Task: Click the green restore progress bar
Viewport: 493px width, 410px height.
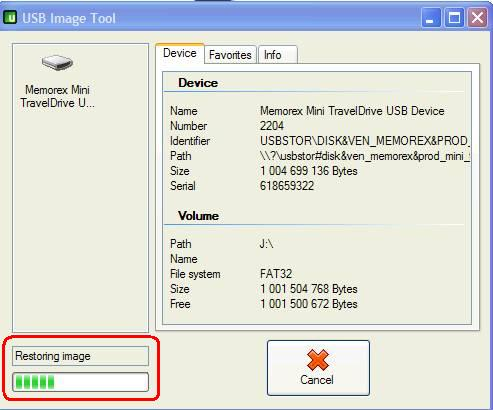Action: click(80, 382)
